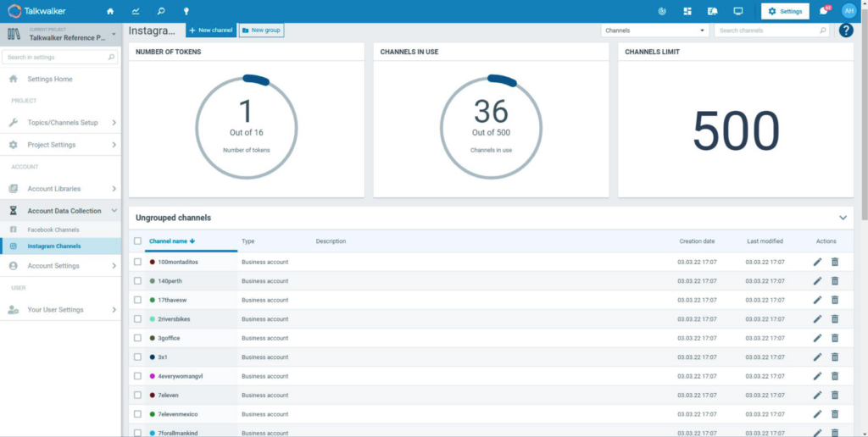The image size is (868, 437).
Task: Delete the 100montaditos channel with trash icon
Action: click(835, 262)
